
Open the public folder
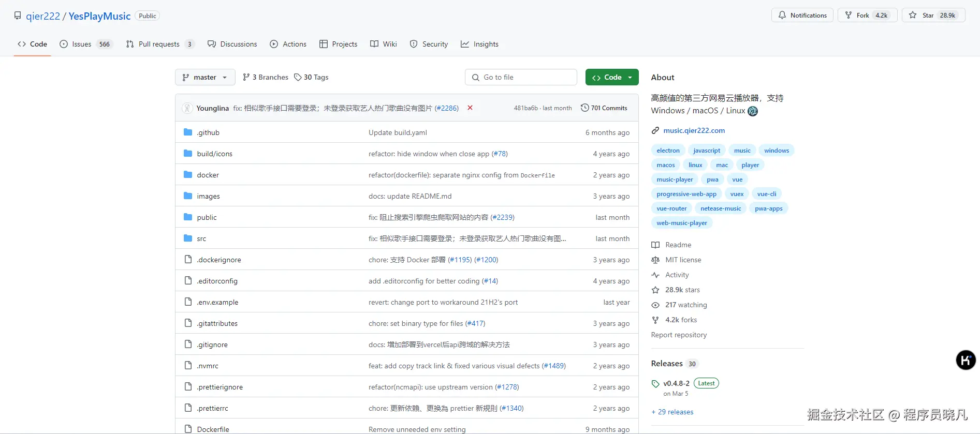pos(207,217)
